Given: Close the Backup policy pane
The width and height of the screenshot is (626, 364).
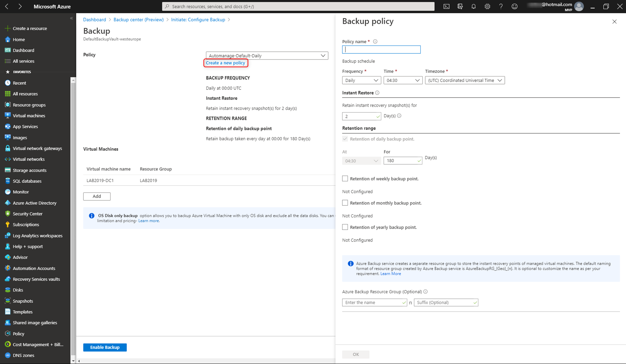Looking at the screenshot, I should pos(614,21).
